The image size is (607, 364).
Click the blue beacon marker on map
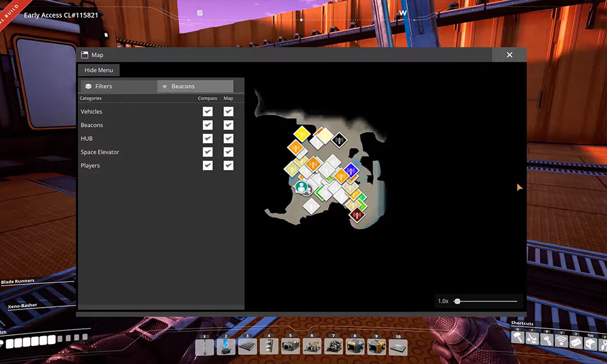[x=351, y=170]
